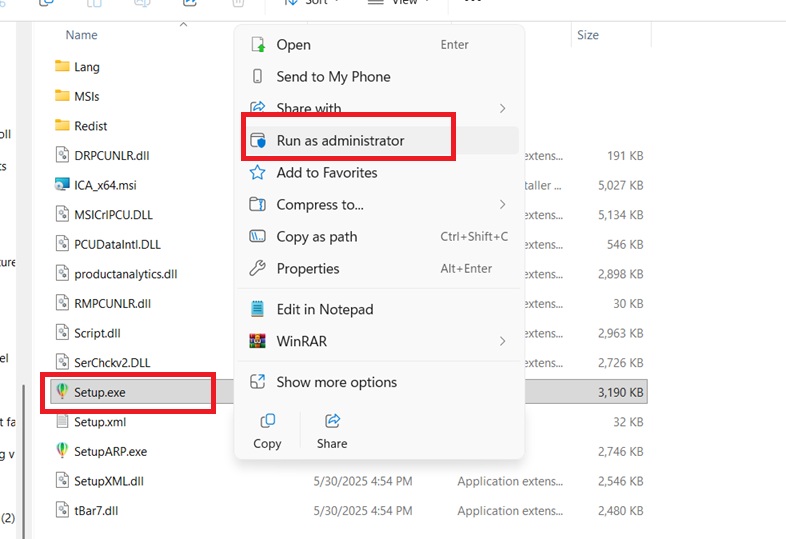
Task: Click the DRPCUNLR.dll file icon
Action: [x=62, y=154]
